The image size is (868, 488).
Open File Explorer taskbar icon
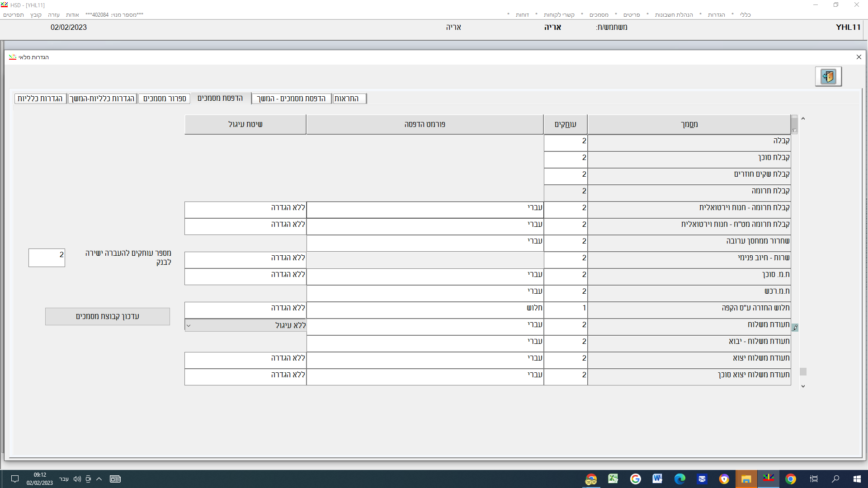click(746, 479)
